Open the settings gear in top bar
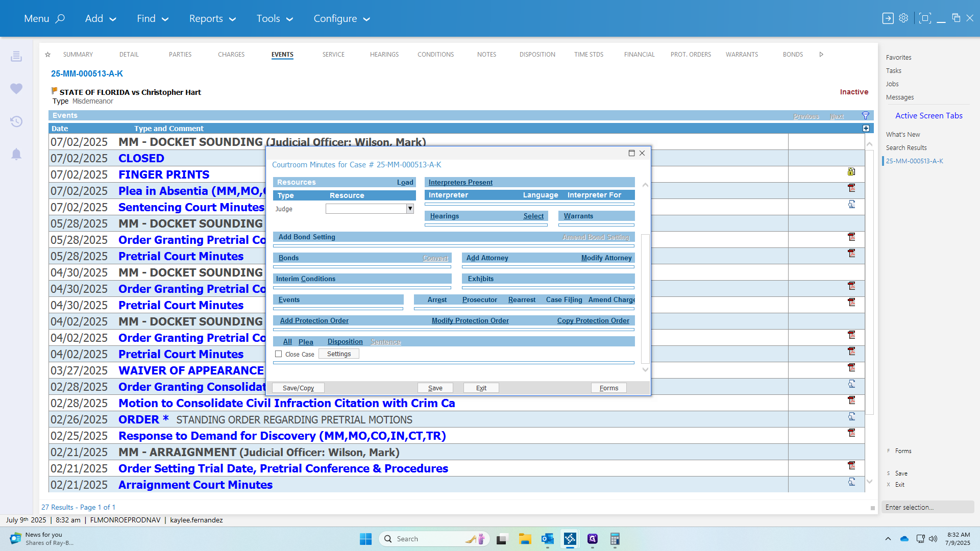980x551 pixels. point(903,18)
